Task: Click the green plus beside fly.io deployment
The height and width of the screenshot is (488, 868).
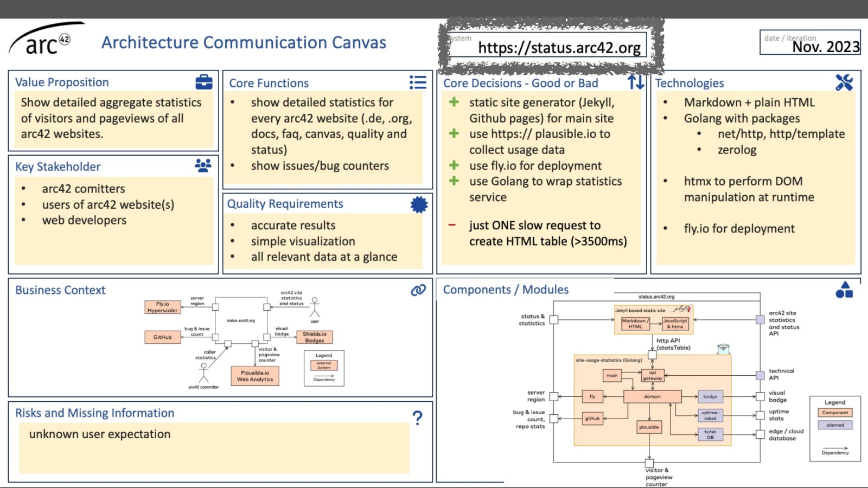Action: click(x=454, y=165)
